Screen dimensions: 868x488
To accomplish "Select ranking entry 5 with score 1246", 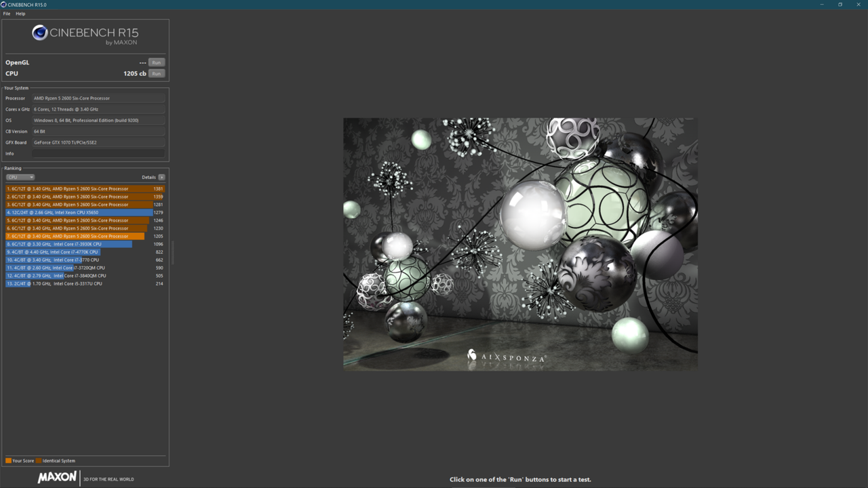I will point(85,220).
